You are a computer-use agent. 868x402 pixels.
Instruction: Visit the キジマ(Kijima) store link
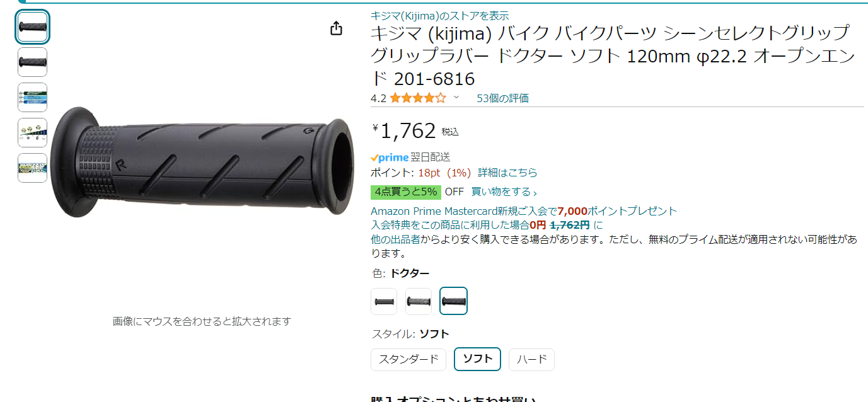coord(439,16)
